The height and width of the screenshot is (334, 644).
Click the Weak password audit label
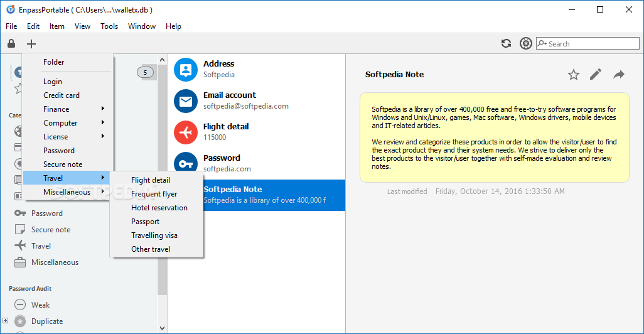[x=40, y=305]
